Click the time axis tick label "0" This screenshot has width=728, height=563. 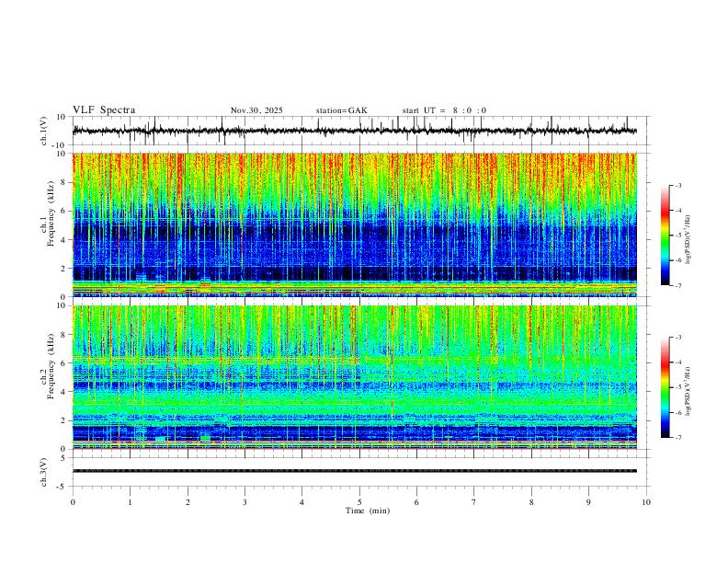point(73,502)
